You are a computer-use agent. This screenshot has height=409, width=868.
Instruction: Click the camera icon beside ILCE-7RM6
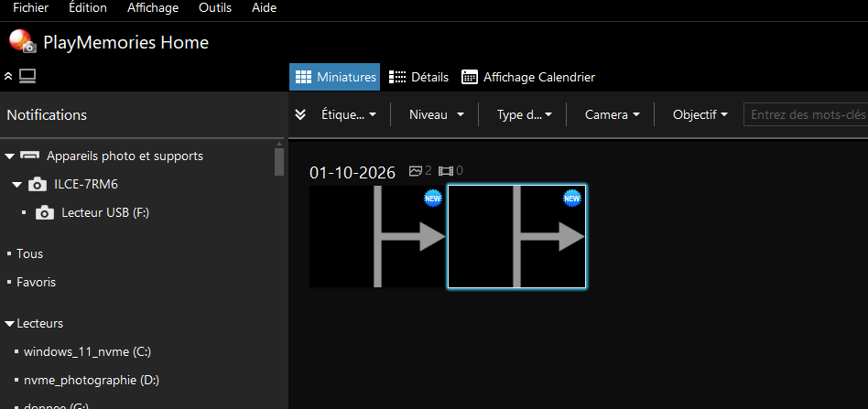pos(38,184)
